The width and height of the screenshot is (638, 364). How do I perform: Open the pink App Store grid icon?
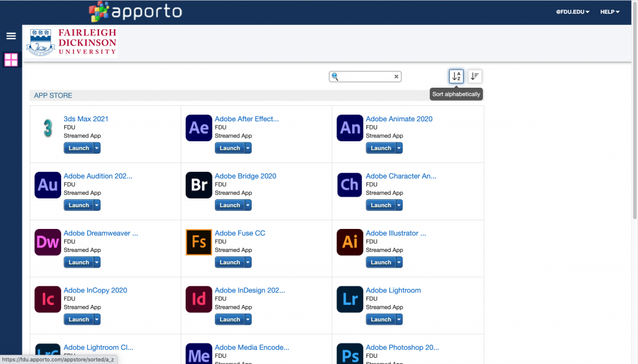click(11, 60)
